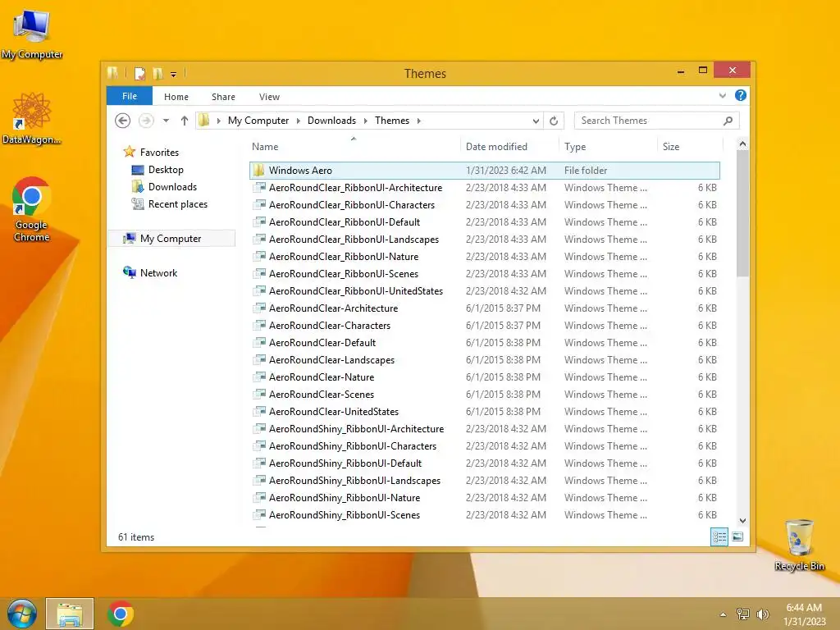Click the network icon in the system tray
The image size is (840, 630).
(742, 614)
